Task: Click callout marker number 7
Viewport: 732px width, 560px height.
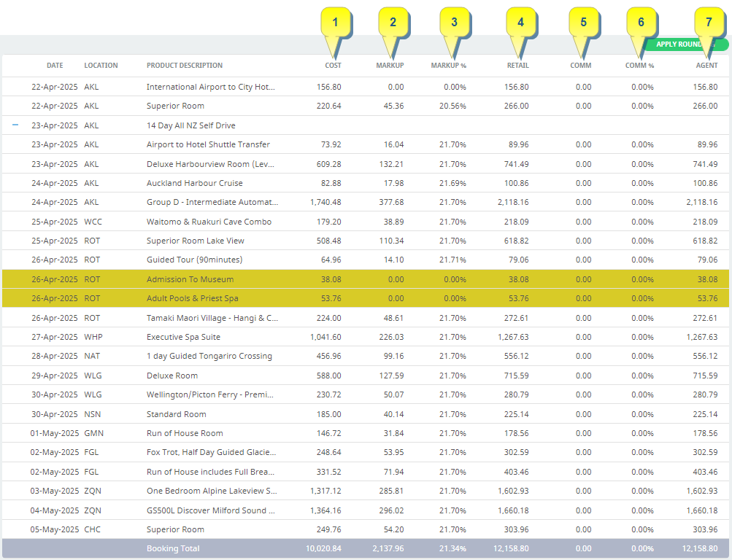Action: (708, 23)
